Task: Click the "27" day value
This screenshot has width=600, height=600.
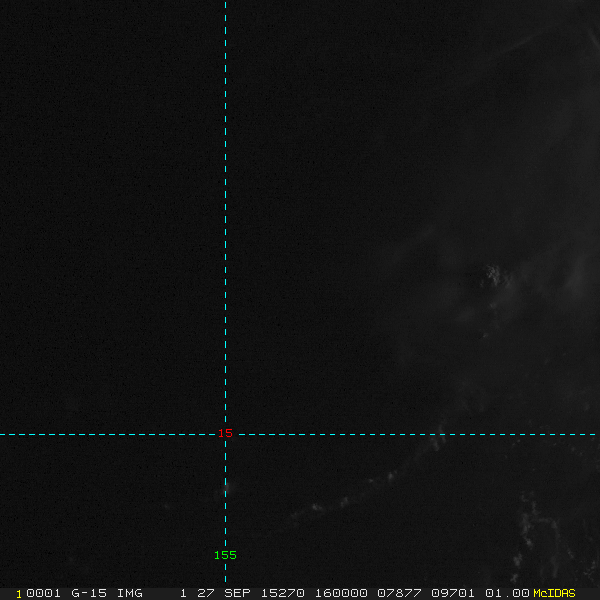Action: click(x=205, y=593)
